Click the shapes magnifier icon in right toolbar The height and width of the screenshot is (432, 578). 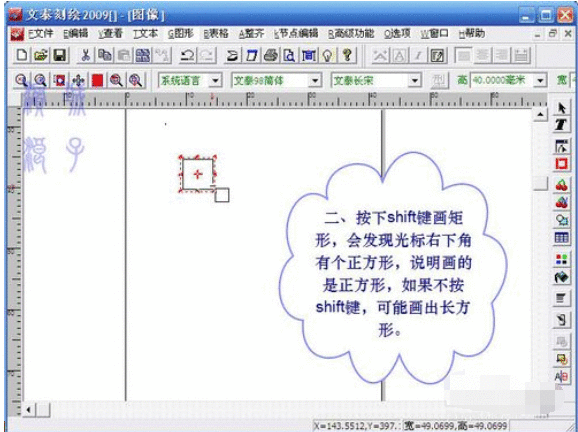coord(561,220)
